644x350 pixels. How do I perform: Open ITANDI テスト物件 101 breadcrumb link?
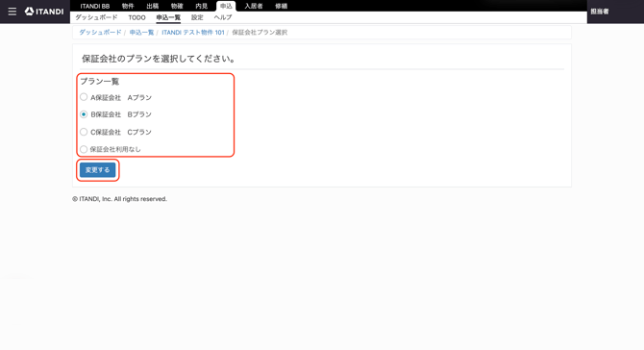[193, 32]
